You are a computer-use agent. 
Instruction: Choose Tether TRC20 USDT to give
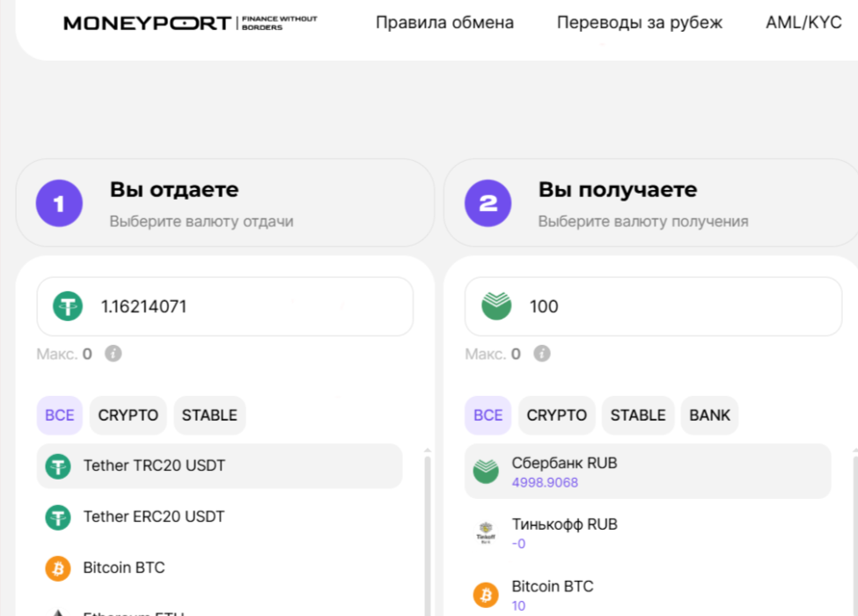tap(219, 466)
